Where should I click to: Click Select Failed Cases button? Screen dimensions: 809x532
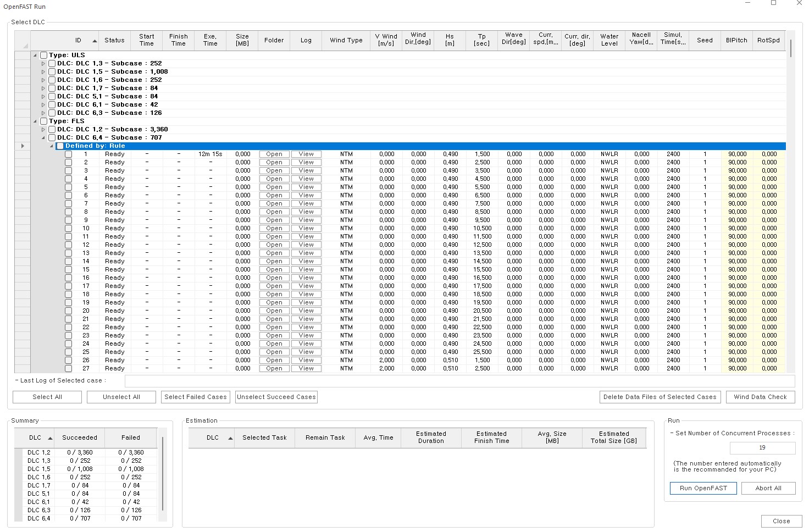196,397
